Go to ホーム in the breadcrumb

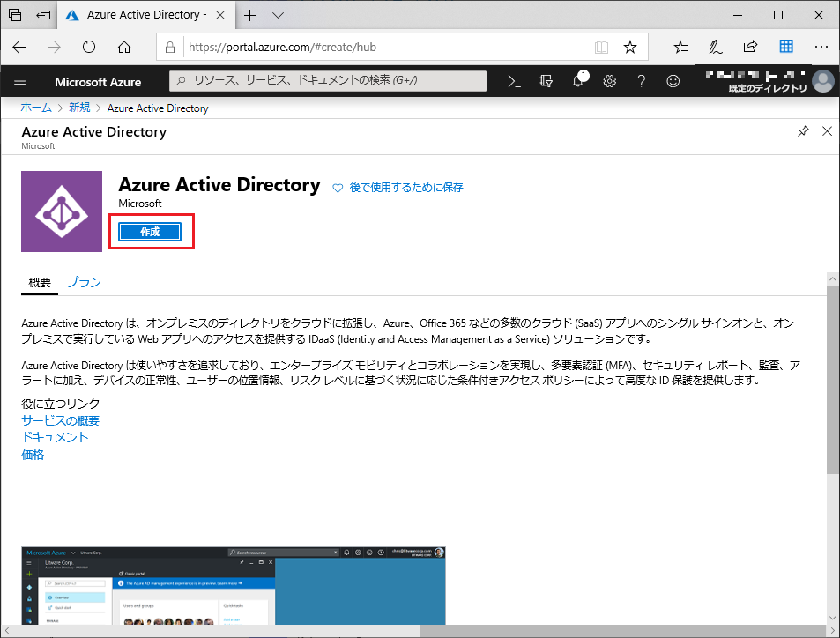pos(36,108)
